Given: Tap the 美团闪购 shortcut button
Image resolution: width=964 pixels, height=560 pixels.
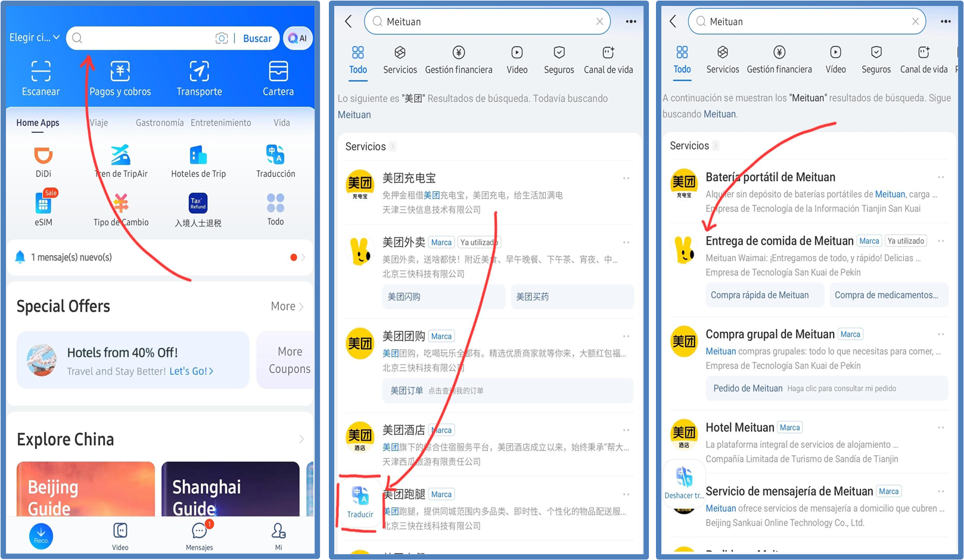Looking at the screenshot, I should pyautogui.click(x=444, y=297).
